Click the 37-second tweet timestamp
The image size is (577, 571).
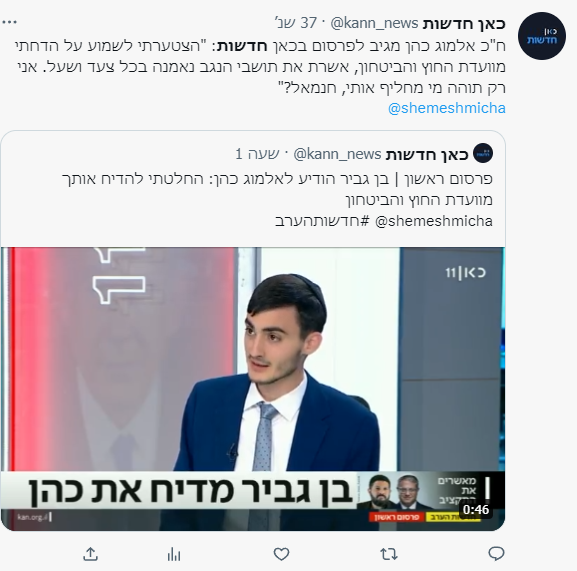click(x=296, y=23)
